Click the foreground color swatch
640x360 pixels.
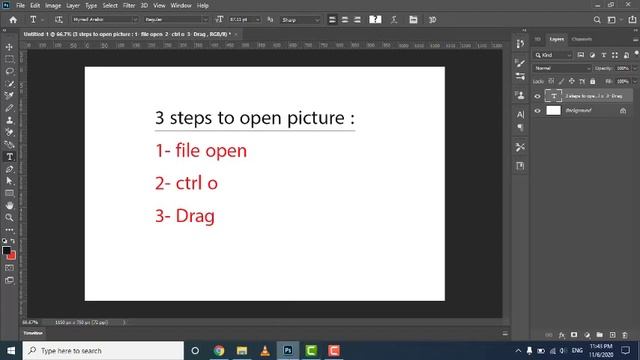click(6, 251)
